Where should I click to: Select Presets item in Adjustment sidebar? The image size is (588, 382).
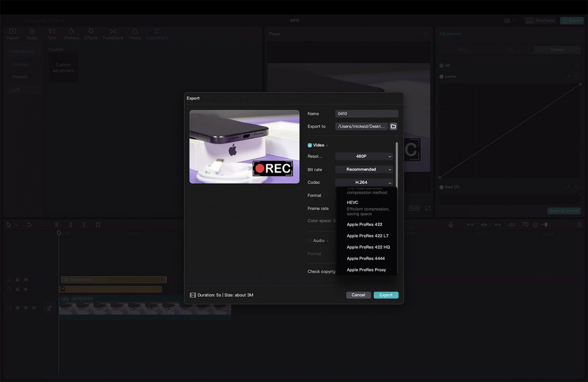click(20, 77)
